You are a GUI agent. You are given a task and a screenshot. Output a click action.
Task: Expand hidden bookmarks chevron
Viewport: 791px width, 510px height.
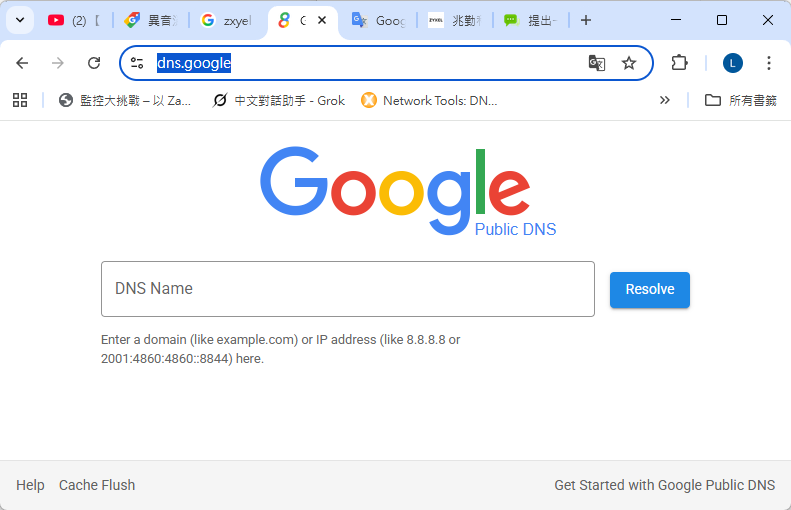pos(664,100)
